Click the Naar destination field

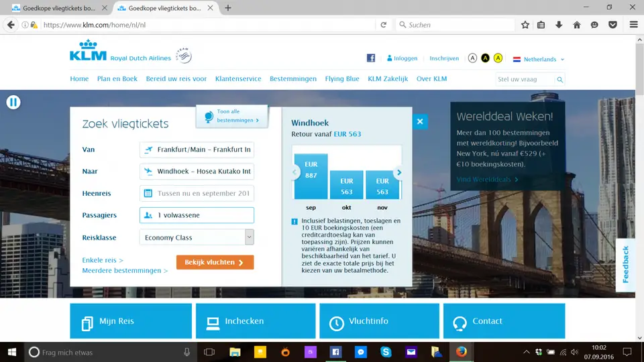pyautogui.click(x=197, y=171)
